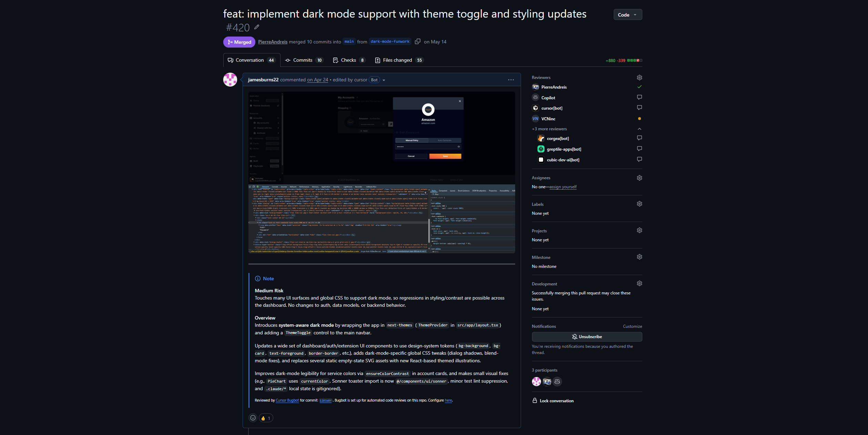This screenshot has height=435, width=868.
Task: Open the Labels settings gear
Action: [x=640, y=204]
